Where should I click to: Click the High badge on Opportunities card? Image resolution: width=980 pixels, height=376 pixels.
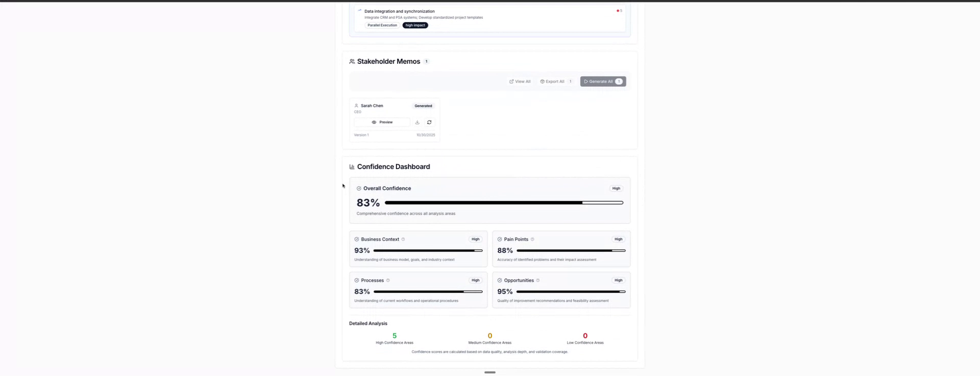coord(618,280)
